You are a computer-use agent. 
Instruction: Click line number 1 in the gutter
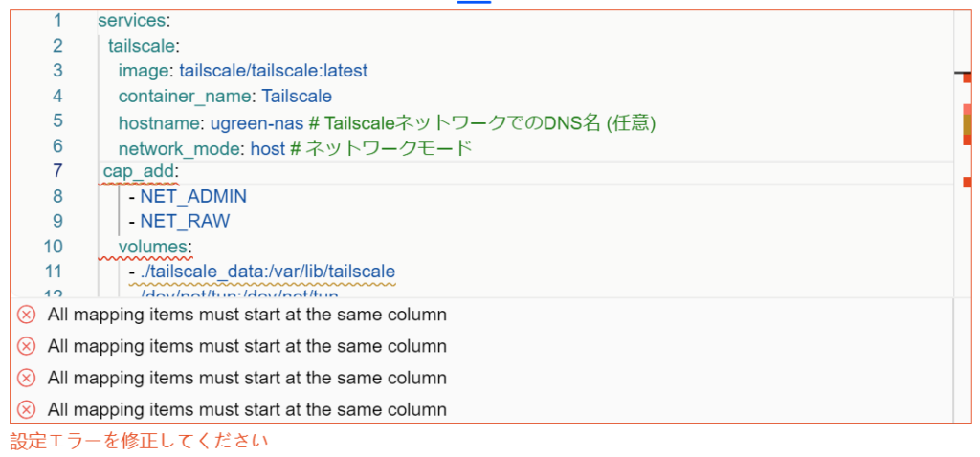(x=57, y=21)
